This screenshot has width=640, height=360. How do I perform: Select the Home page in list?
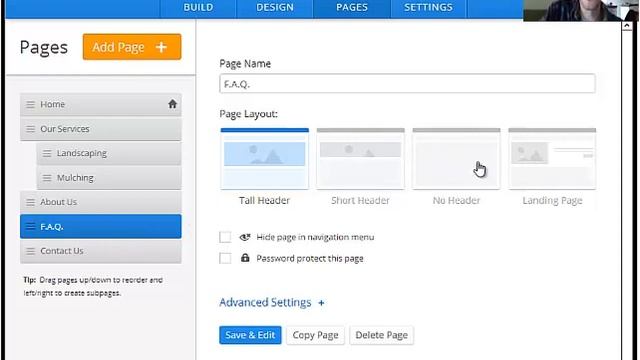click(x=101, y=104)
